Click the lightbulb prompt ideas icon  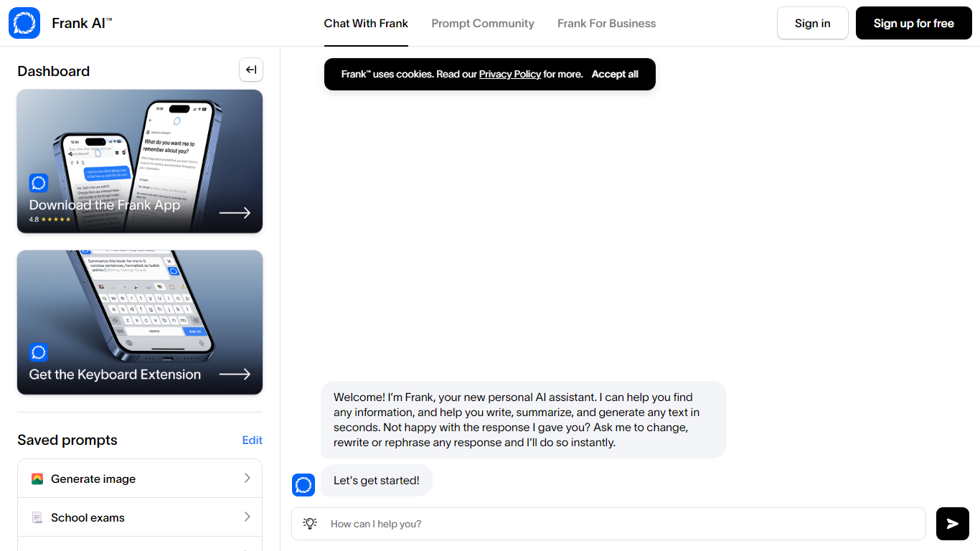point(310,524)
